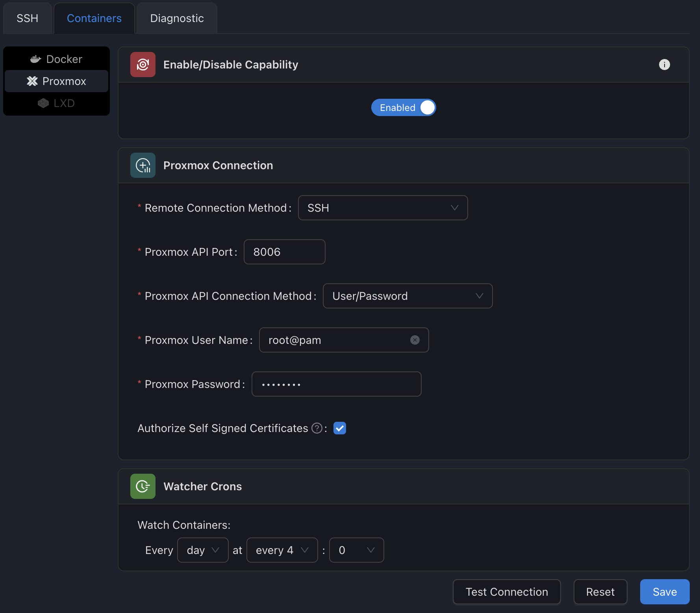
Task: Open the minute '0' dropdown
Action: point(356,550)
